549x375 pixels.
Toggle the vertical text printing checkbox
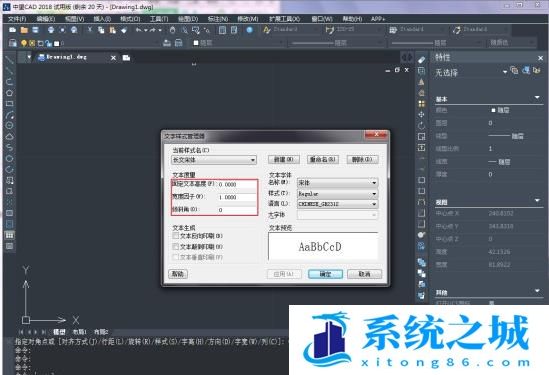(176, 257)
